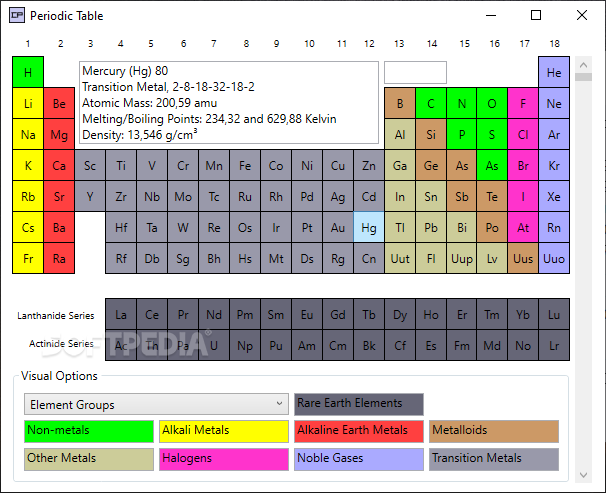This screenshot has width=606, height=493.
Task: Select the Calcium (Ca) element
Action: tap(59, 165)
